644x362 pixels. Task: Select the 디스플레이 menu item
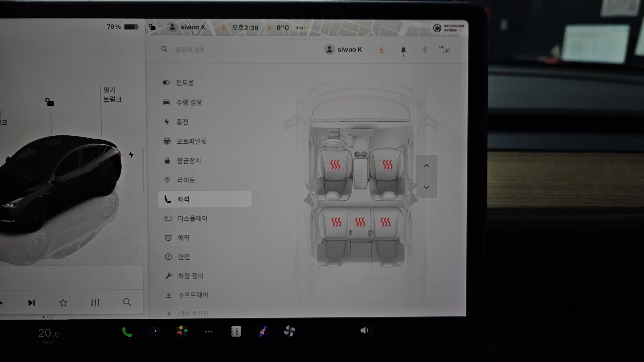(x=192, y=218)
